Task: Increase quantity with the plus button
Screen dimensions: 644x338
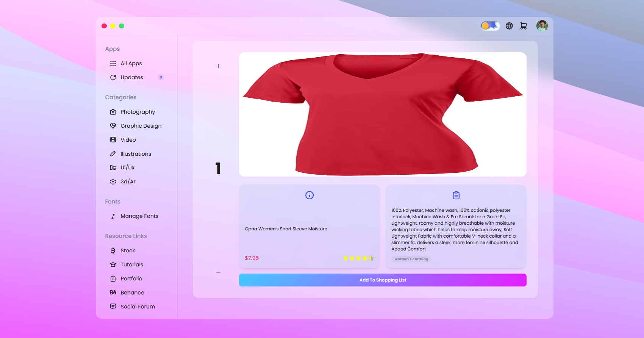Action: (x=218, y=66)
